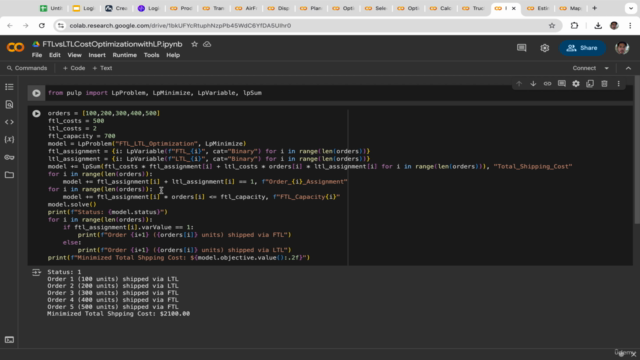Check the cloud save status icon
This screenshot has width=640, height=360.
click(207, 44)
